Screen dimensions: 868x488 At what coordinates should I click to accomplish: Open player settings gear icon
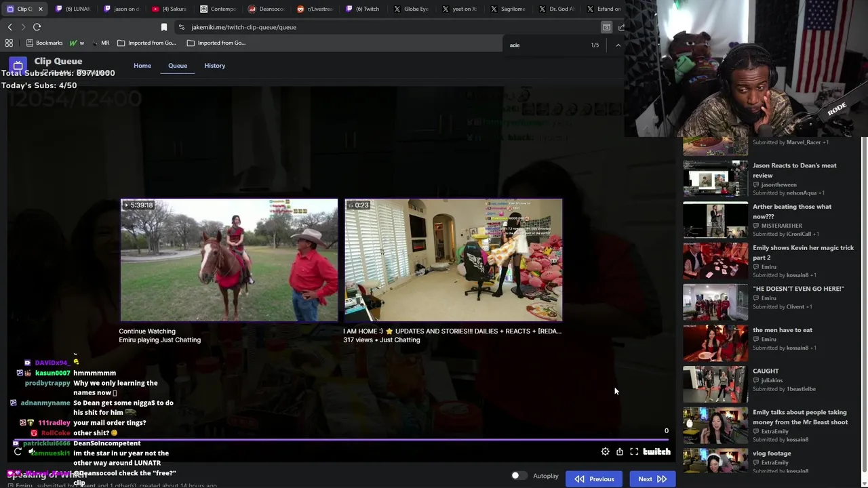(x=605, y=451)
